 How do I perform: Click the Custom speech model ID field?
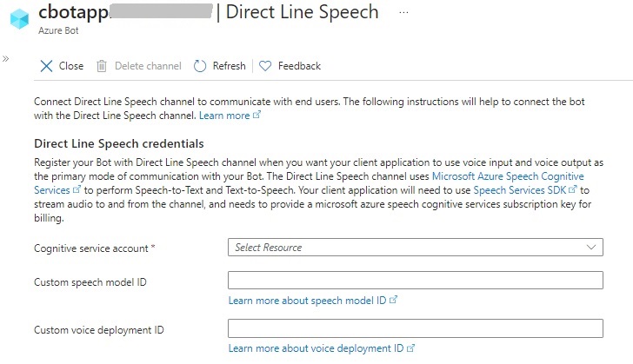click(415, 281)
